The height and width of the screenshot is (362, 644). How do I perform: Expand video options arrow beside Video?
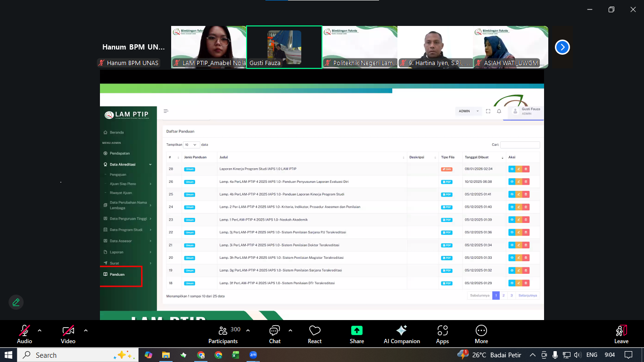(x=85, y=330)
